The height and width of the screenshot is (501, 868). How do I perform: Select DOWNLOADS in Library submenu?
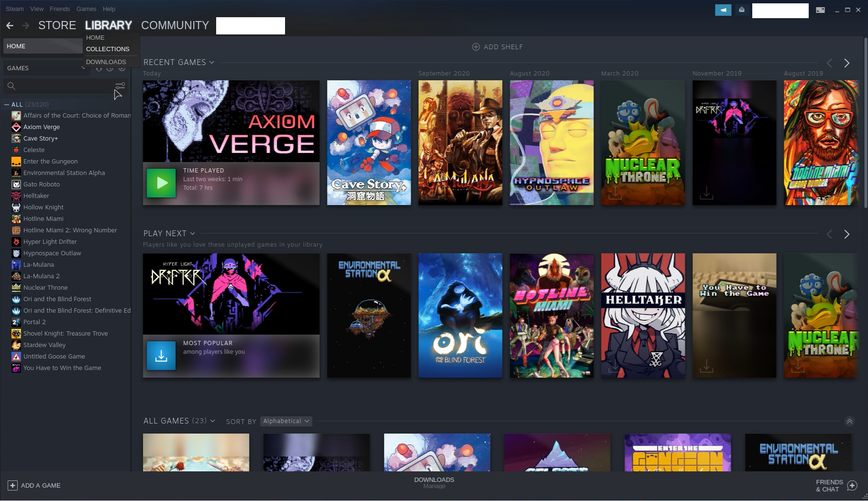pos(106,62)
